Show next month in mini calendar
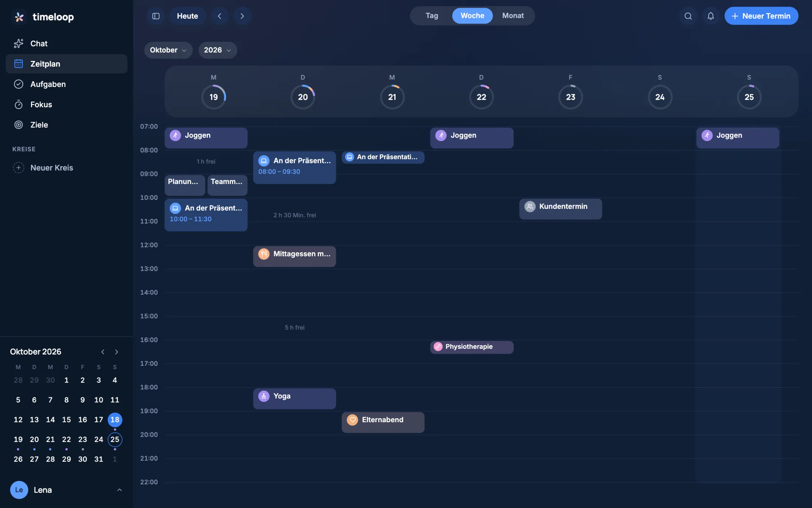 pos(116,352)
